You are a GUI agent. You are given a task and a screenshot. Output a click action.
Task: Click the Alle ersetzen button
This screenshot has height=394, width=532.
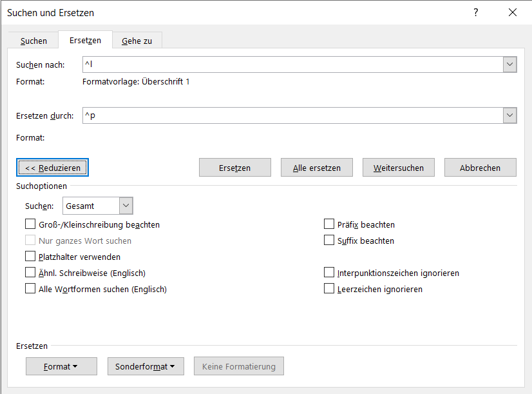click(316, 167)
